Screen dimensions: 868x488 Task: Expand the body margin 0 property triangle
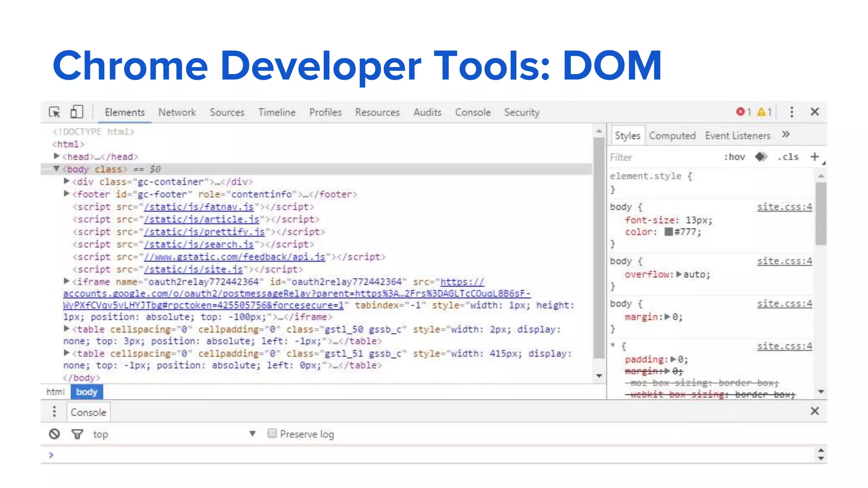[x=668, y=317]
